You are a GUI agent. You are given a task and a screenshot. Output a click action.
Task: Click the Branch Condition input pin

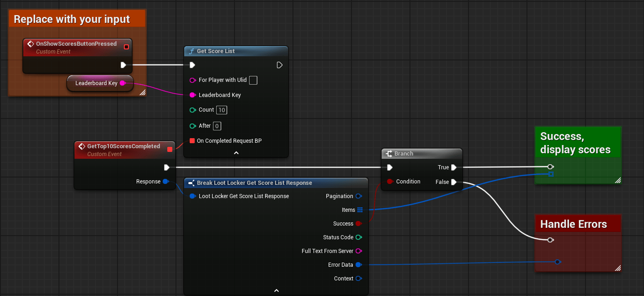pyautogui.click(x=390, y=182)
